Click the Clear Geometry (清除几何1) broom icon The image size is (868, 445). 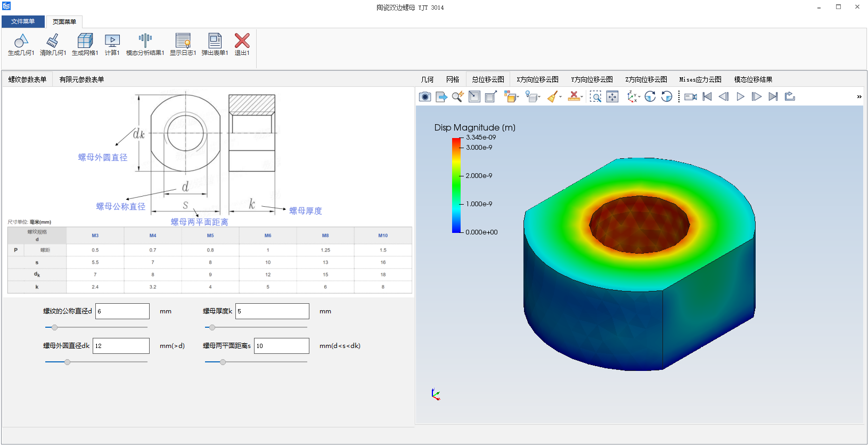pos(53,41)
